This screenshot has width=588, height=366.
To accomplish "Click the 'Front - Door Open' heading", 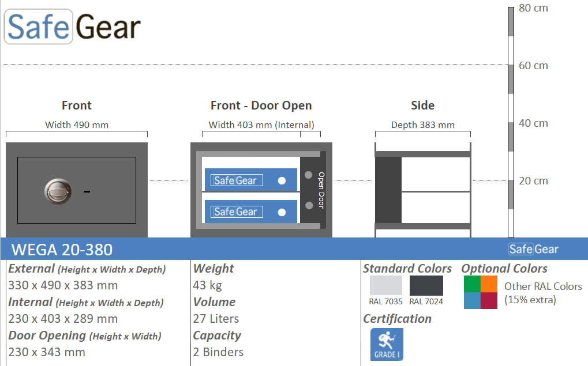I will click(261, 105).
